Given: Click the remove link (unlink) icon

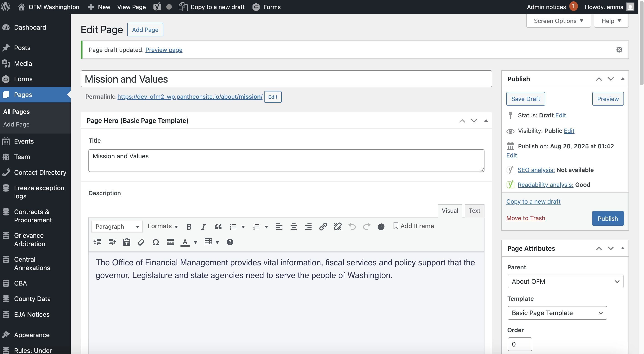Looking at the screenshot, I should 337,227.
